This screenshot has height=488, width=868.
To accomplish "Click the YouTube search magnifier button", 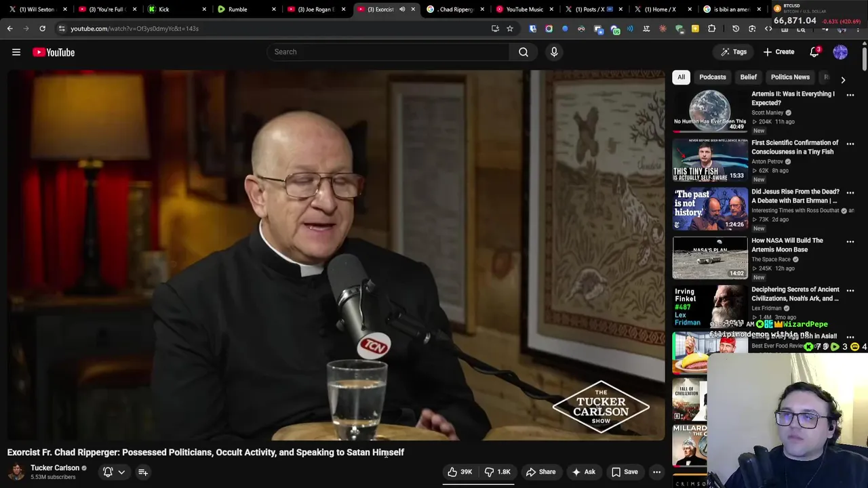I will [x=524, y=52].
